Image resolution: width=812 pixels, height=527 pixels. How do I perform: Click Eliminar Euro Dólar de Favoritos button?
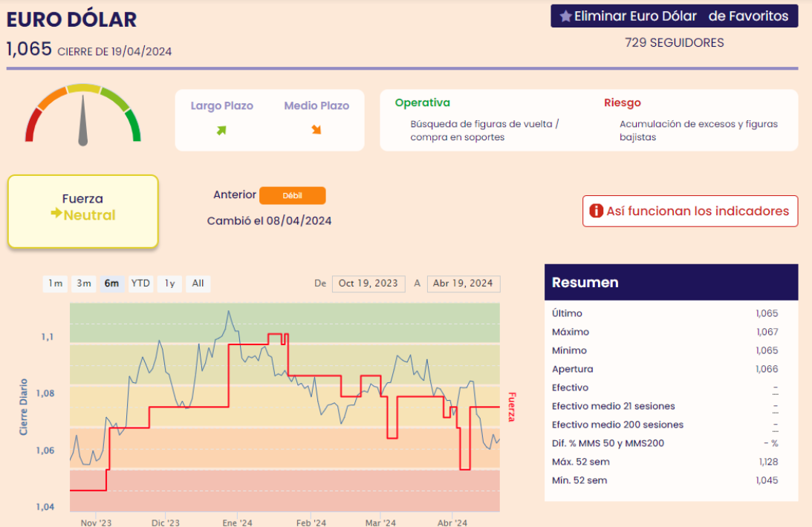pyautogui.click(x=674, y=16)
